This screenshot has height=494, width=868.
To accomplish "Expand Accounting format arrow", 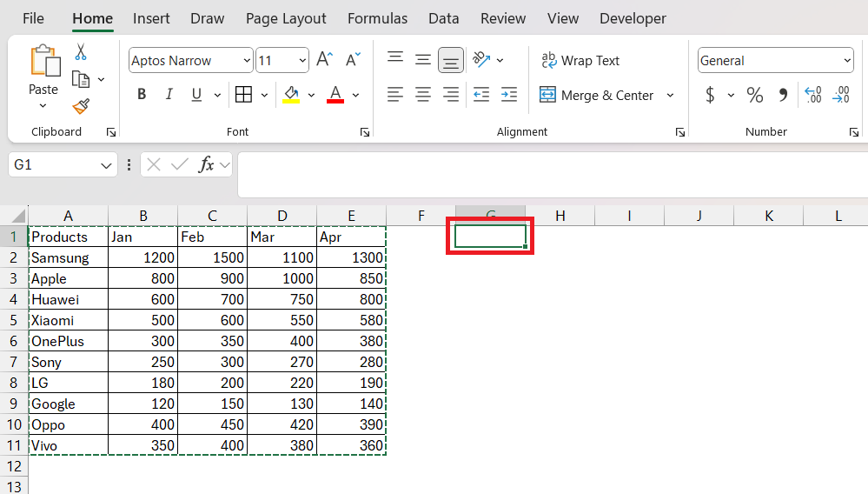I will (731, 96).
